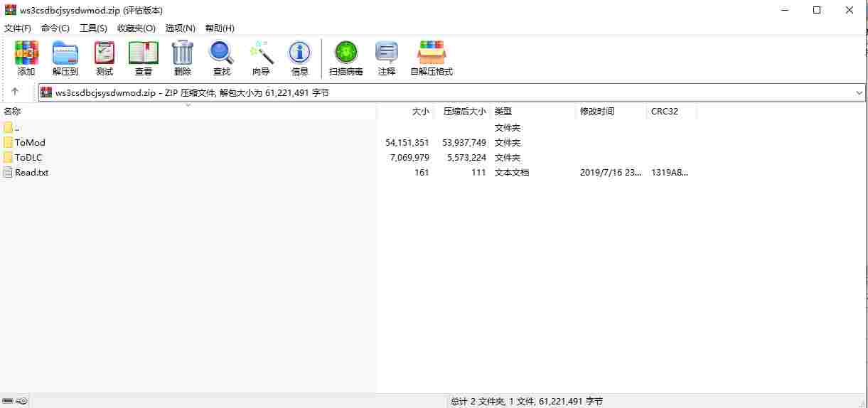The image size is (868, 408).
Task: Click the CRC value 1319A8...
Action: pos(670,172)
